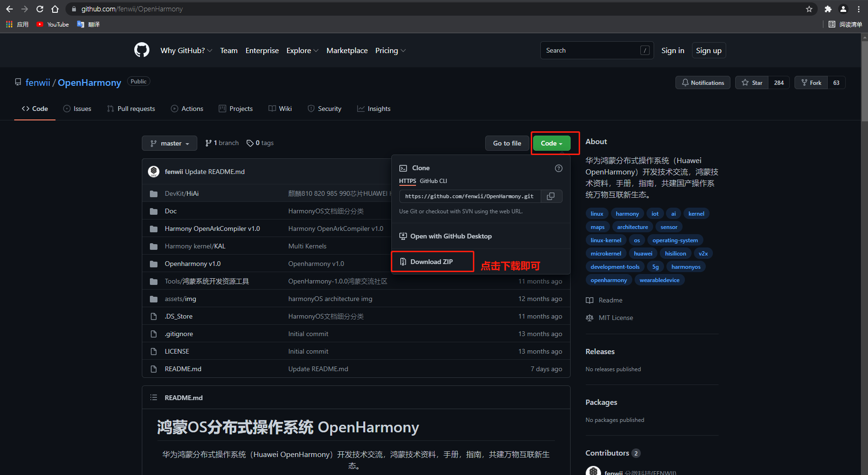Click the browser back arrow

(x=9, y=9)
